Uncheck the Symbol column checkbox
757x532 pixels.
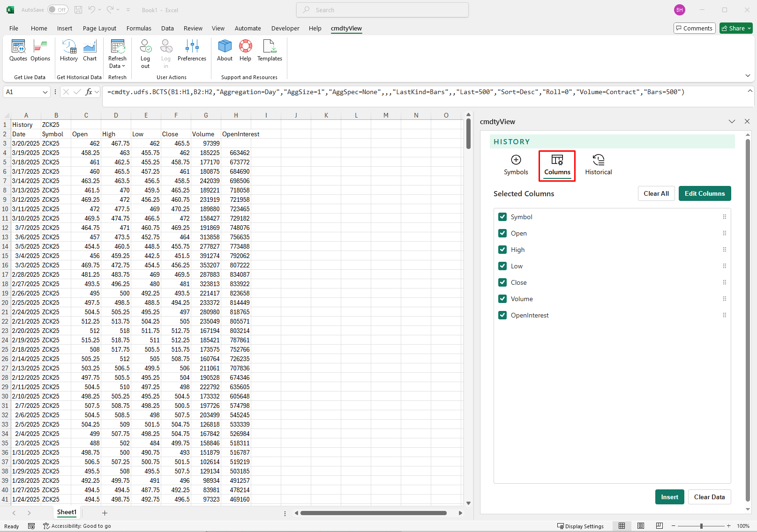pyautogui.click(x=502, y=217)
